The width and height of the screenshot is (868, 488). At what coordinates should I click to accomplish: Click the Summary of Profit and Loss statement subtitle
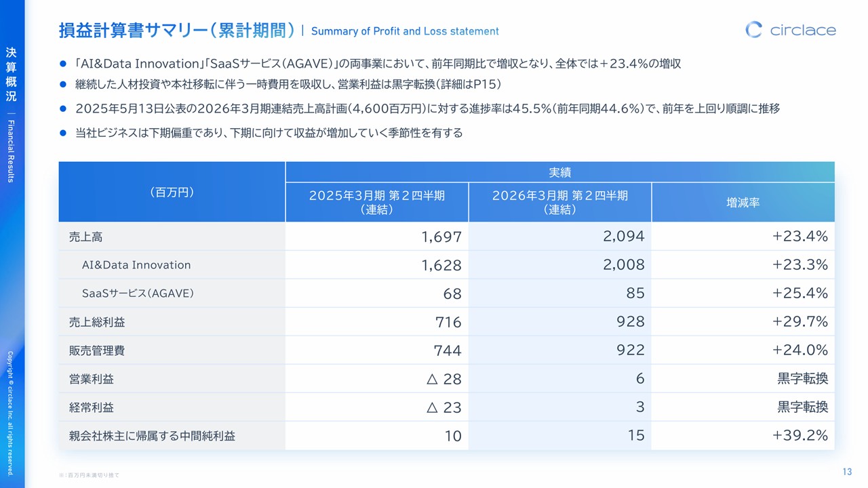pos(405,31)
